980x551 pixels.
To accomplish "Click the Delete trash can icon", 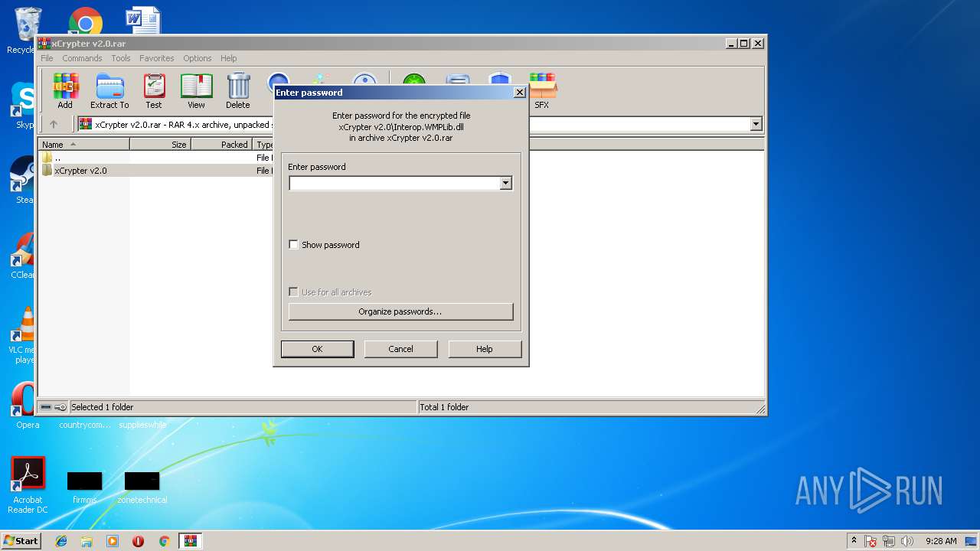I will click(238, 91).
